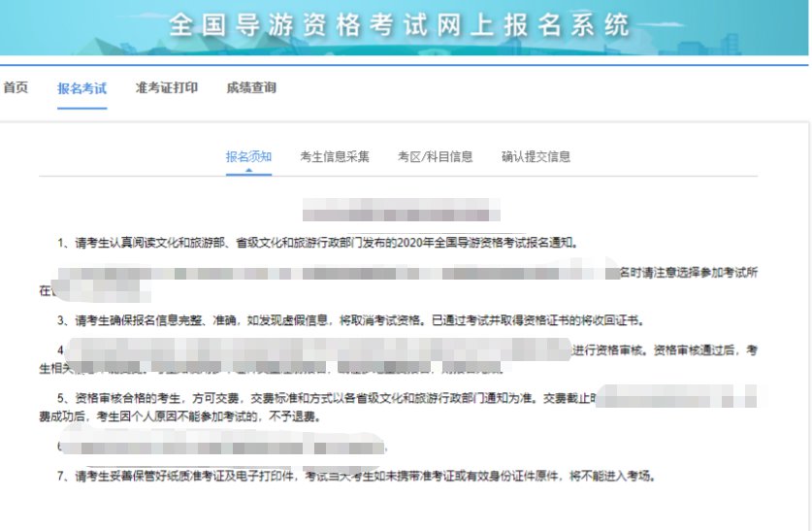
Task: Open the 考生信息采集 step
Action: [x=335, y=156]
